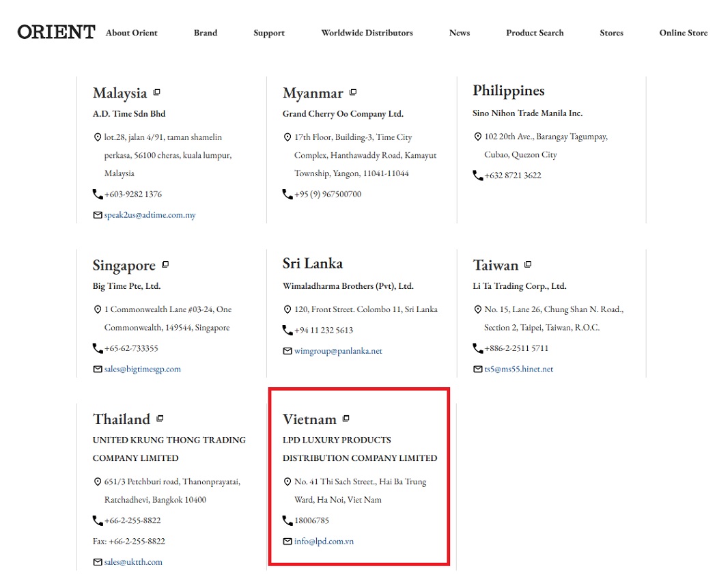Viewport: 717px width, 588px height.
Task: Open external link icon beside Myanmar
Action: pyautogui.click(x=353, y=92)
